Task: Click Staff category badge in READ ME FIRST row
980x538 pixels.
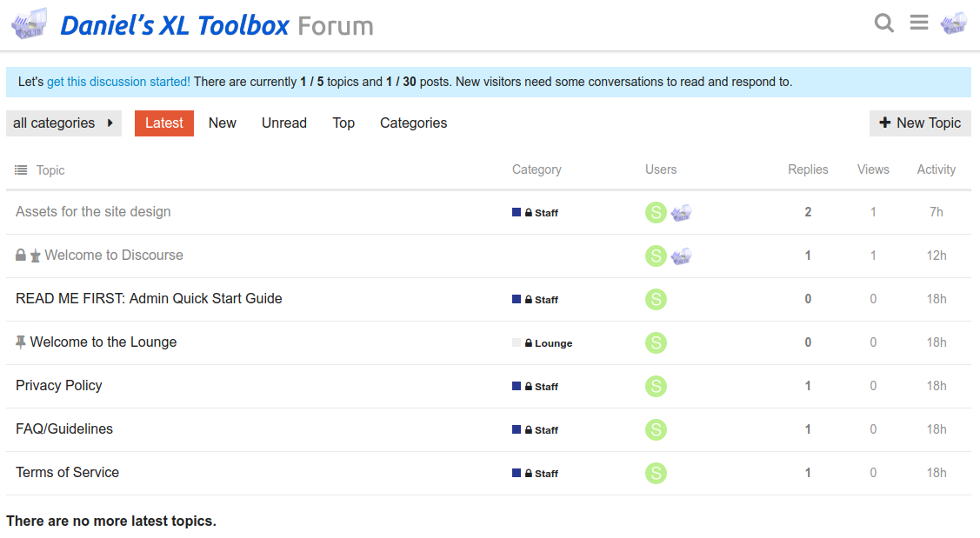Action: (535, 299)
